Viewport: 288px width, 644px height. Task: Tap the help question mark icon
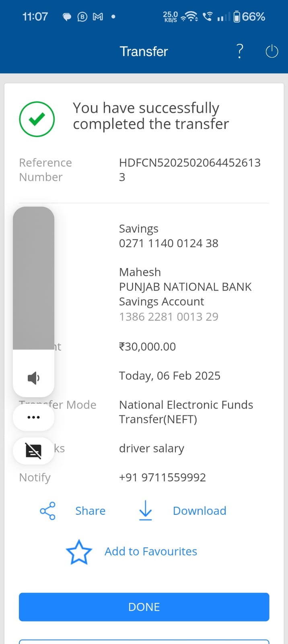coord(240,52)
